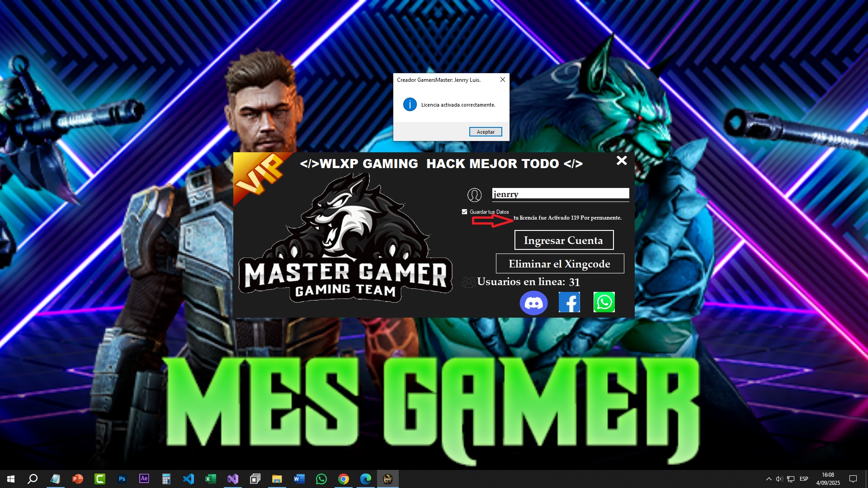868x488 pixels.
Task: Click the ESP language indicator
Action: [804, 479]
